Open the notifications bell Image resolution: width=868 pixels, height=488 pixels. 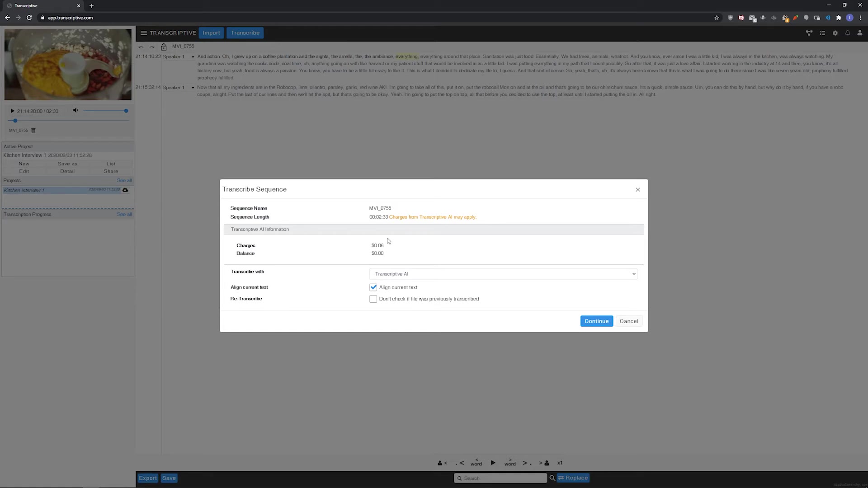pyautogui.click(x=848, y=33)
